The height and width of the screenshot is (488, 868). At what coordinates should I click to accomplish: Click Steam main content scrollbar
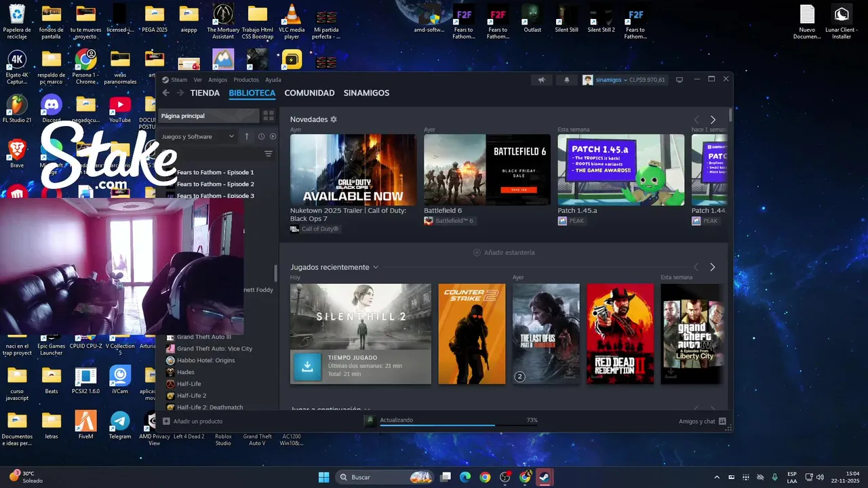(x=730, y=115)
